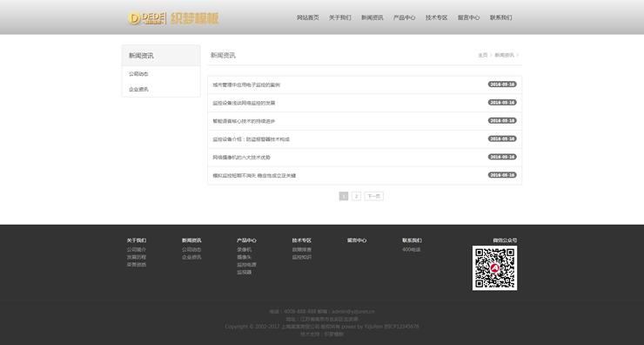Image resolution: width=644 pixels, height=345 pixels.
Task: Open the WeChat QR code image
Action: click(x=494, y=268)
